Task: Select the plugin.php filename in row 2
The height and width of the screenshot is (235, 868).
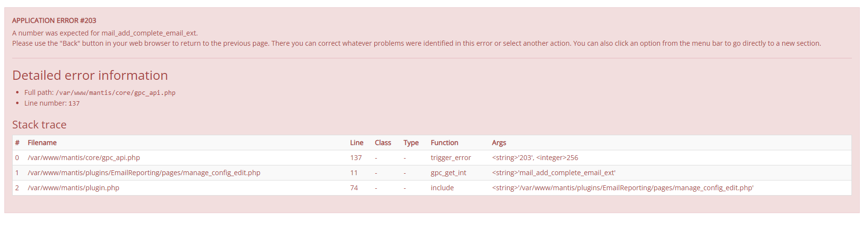Action: point(74,188)
